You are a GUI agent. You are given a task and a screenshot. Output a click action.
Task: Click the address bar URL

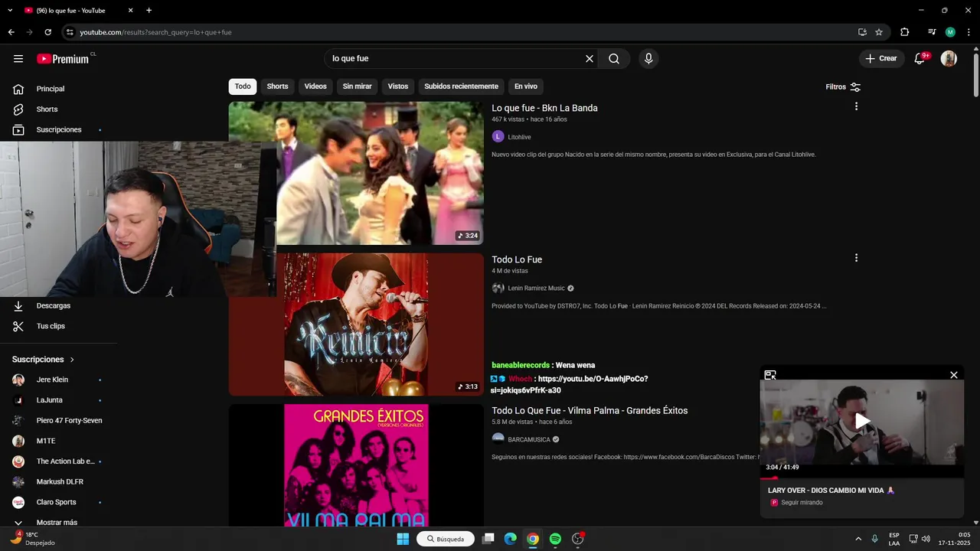(155, 32)
